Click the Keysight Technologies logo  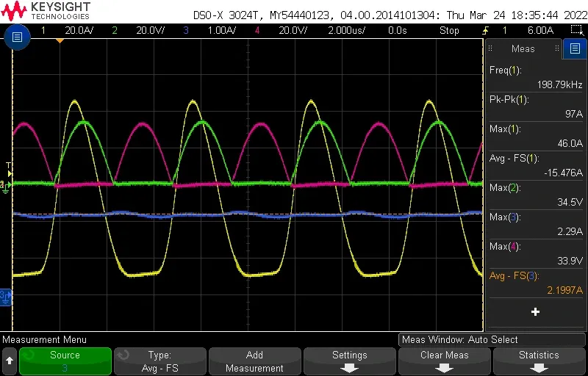coord(46,11)
